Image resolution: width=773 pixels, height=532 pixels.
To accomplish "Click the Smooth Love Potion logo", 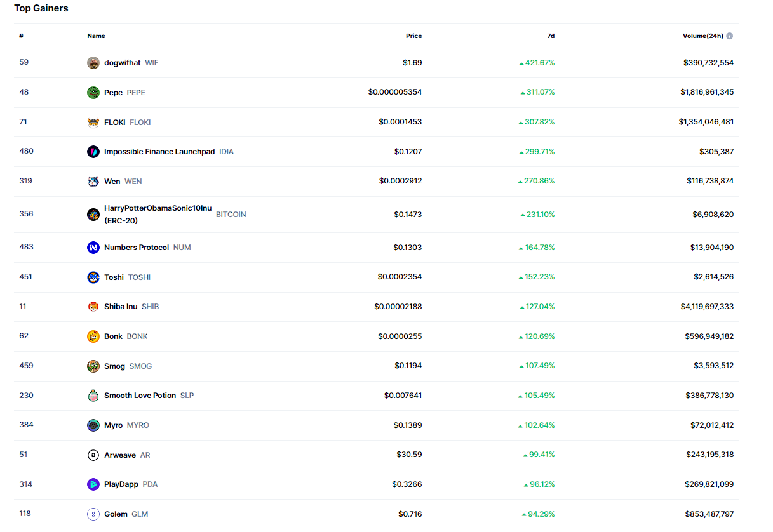I will 93,396.
